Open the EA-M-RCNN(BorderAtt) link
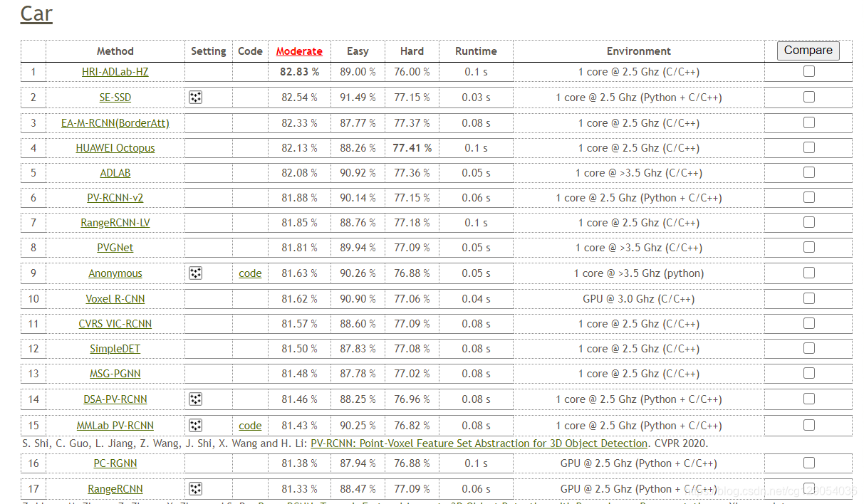This screenshot has width=864, height=504. (x=115, y=123)
